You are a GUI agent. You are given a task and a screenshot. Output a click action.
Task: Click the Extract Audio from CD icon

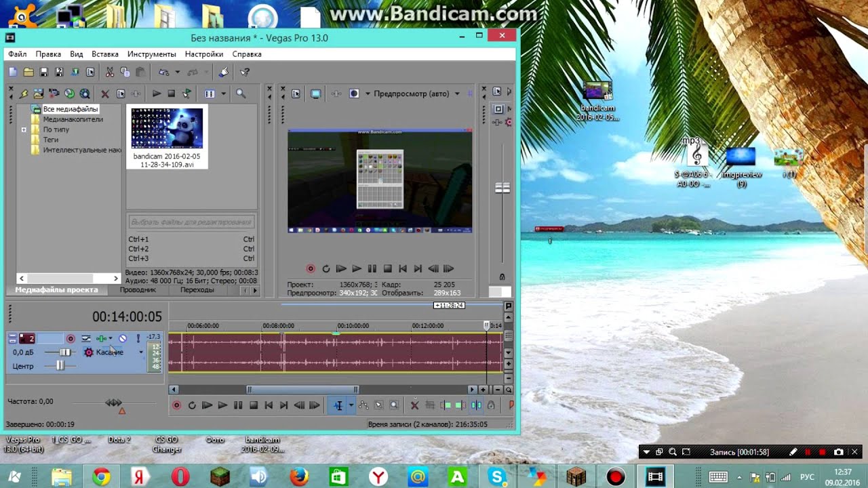point(69,94)
